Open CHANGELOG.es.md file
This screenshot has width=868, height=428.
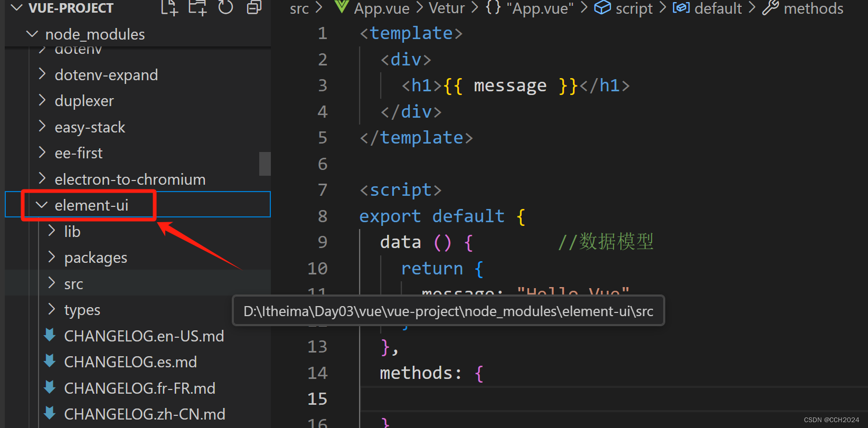pyautogui.click(x=130, y=362)
